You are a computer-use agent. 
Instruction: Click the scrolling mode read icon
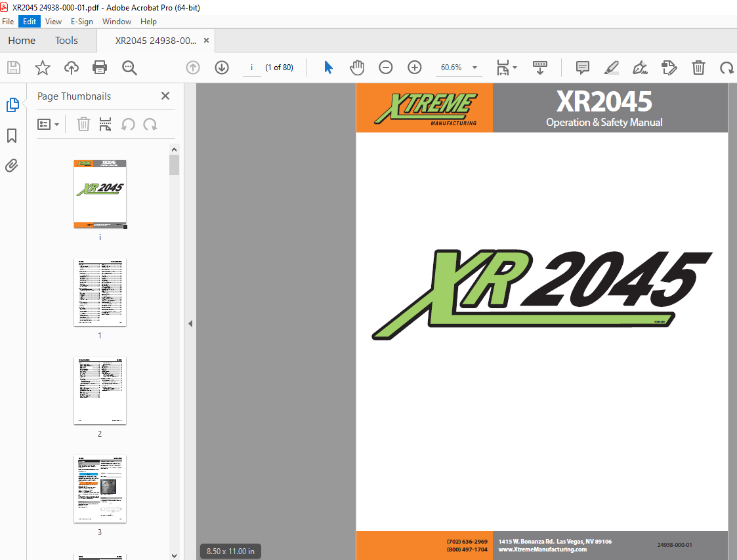[539, 68]
